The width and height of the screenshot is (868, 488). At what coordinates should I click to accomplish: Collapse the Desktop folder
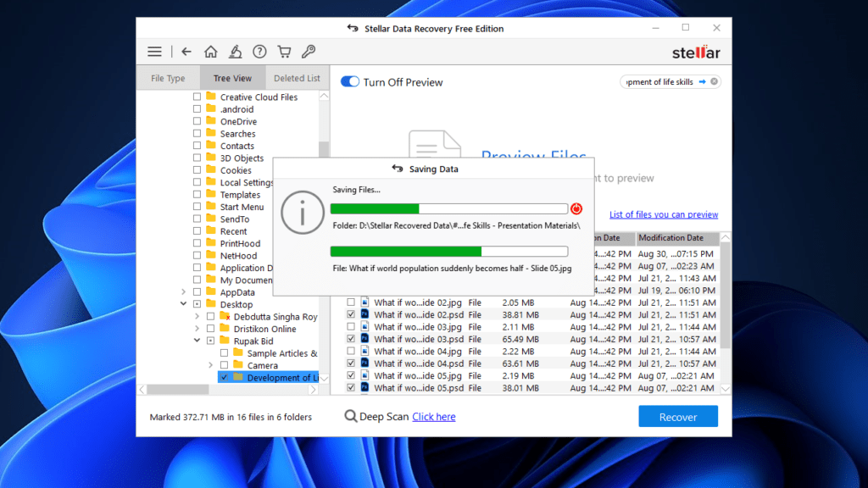coord(183,304)
